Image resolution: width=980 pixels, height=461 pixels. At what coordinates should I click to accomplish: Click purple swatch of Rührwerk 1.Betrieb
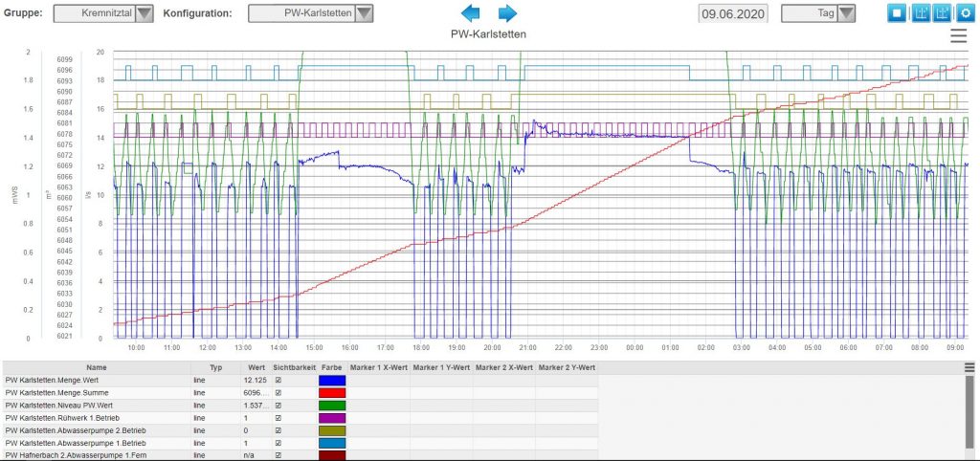[332, 418]
